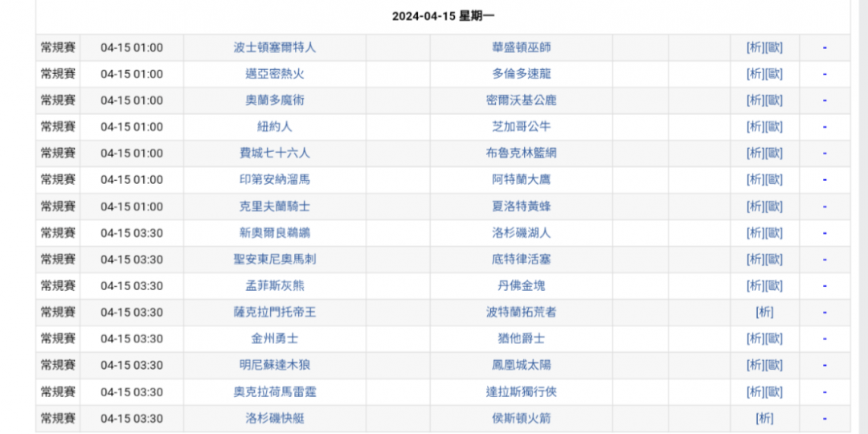The image size is (868, 434).
Task: Click the 金州勇士 team link
Action: tap(275, 338)
